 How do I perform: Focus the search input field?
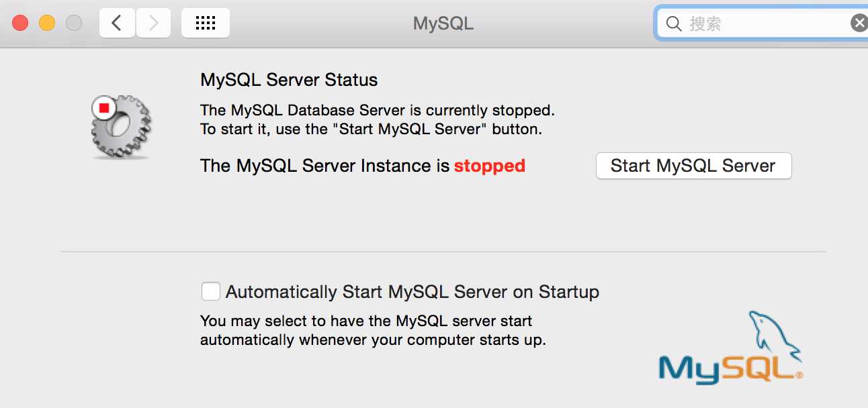pos(766,24)
